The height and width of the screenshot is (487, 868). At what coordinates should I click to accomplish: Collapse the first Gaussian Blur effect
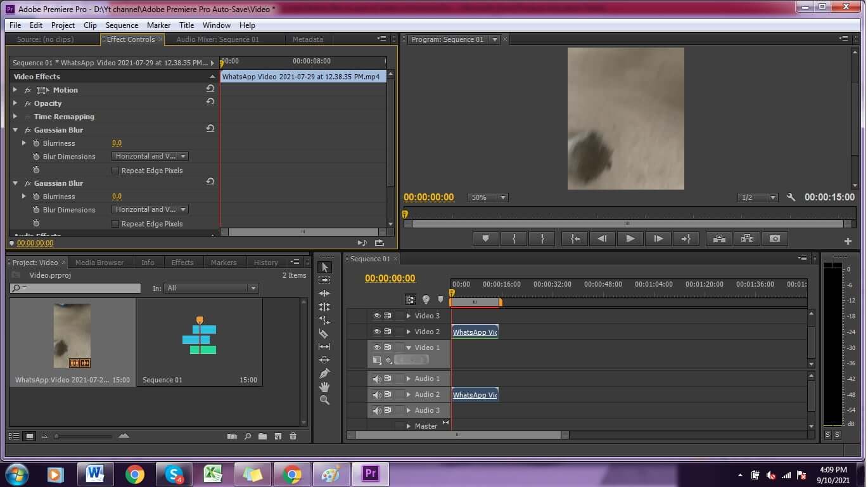(x=15, y=130)
